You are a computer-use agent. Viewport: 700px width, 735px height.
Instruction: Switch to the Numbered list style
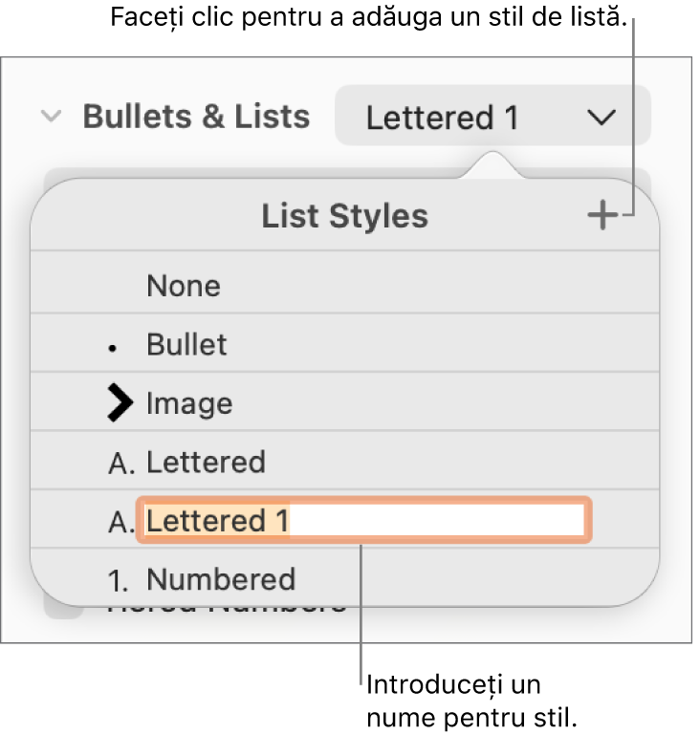pyautogui.click(x=221, y=579)
